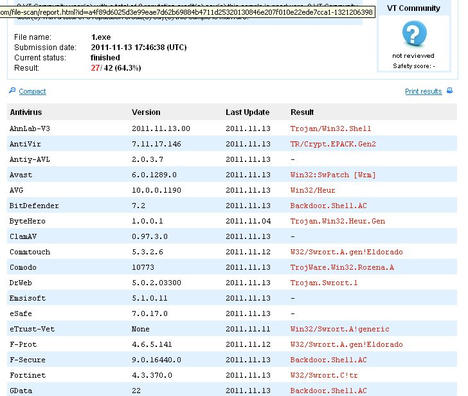
Task: Select the TR/Crypt.EPACK.Gen2 result text
Action: pyautogui.click(x=333, y=144)
